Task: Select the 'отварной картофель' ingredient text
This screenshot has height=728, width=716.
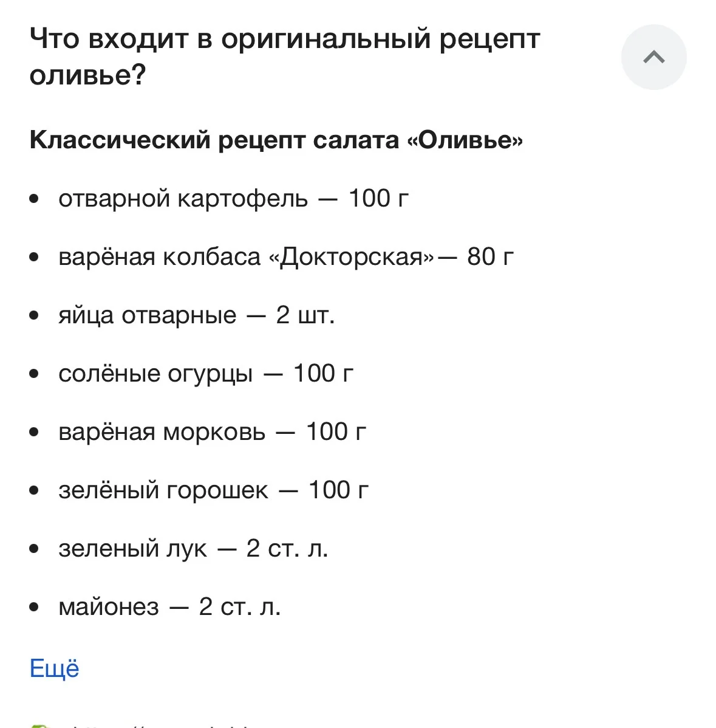Action: 183,199
